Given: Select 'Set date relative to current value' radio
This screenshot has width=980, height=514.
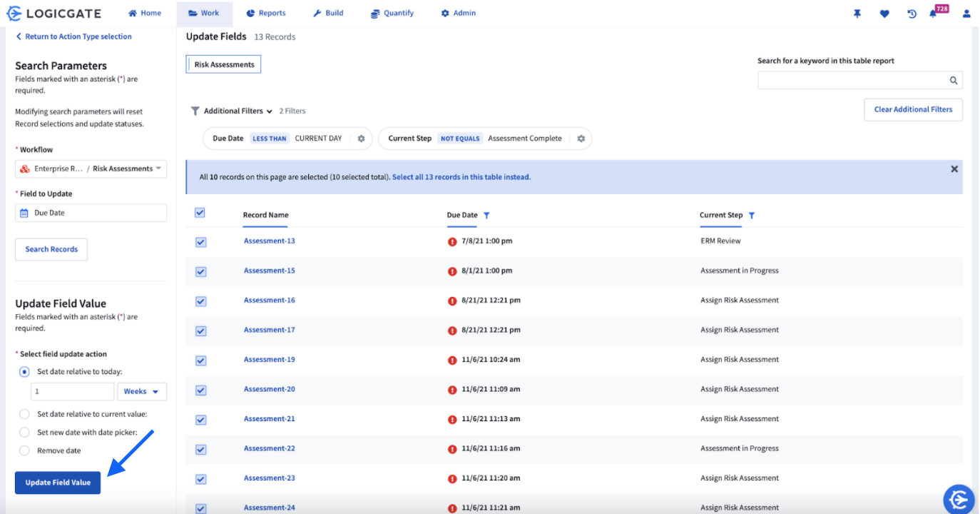Looking at the screenshot, I should pos(25,414).
